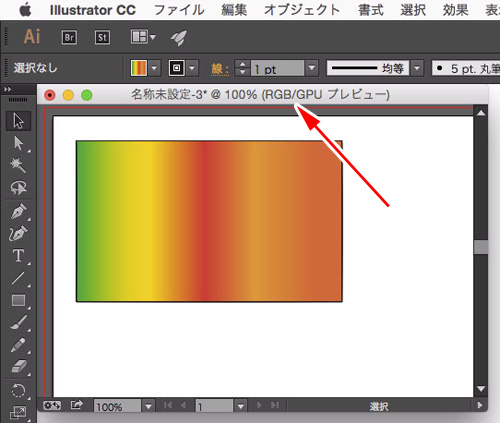500x423 pixels.
Task: Click the stroke weight up stepper
Action: click(x=243, y=64)
